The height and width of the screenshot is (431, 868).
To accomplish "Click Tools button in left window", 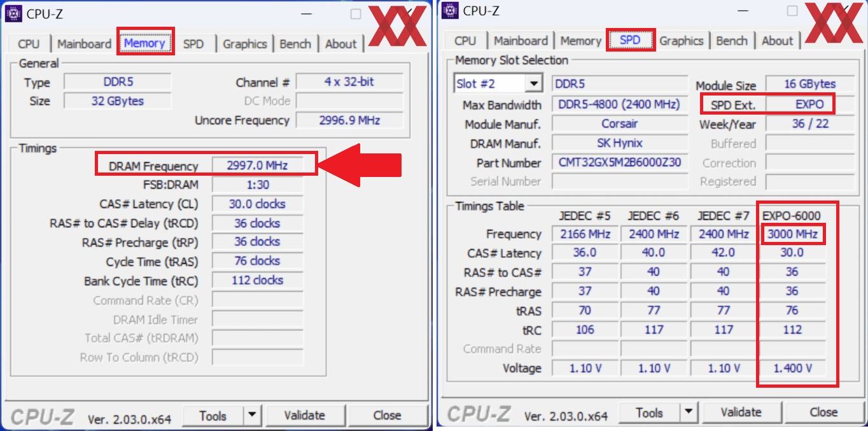I will (x=213, y=416).
